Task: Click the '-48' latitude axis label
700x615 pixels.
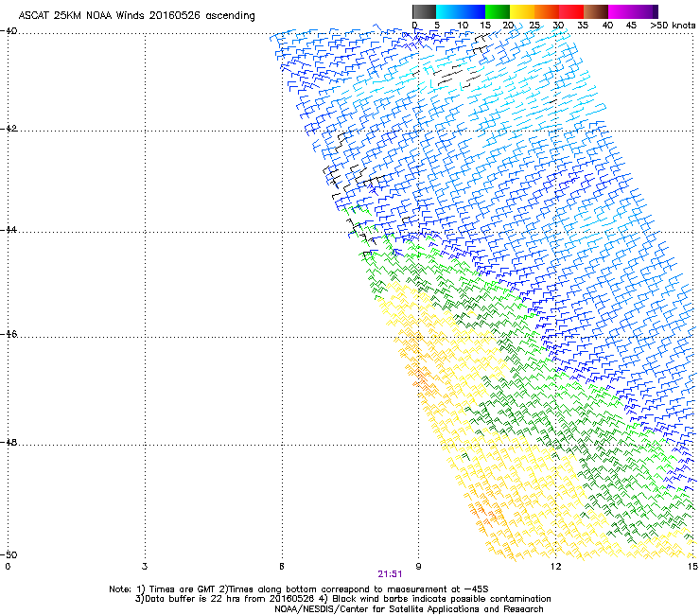Action: pyautogui.click(x=9, y=442)
